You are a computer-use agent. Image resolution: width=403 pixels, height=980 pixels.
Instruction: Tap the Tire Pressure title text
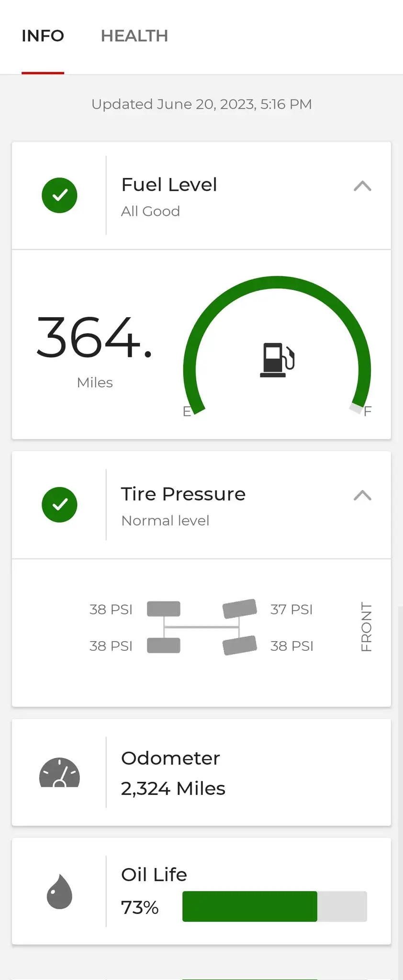183,494
